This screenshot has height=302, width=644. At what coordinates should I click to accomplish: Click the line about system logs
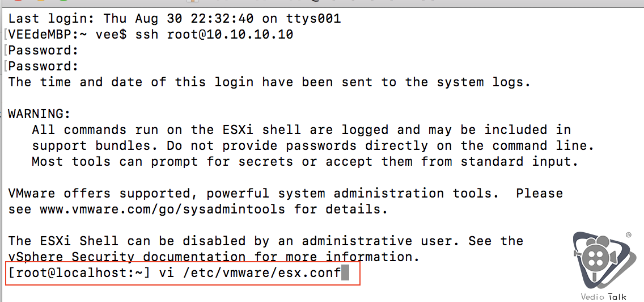tap(269, 82)
